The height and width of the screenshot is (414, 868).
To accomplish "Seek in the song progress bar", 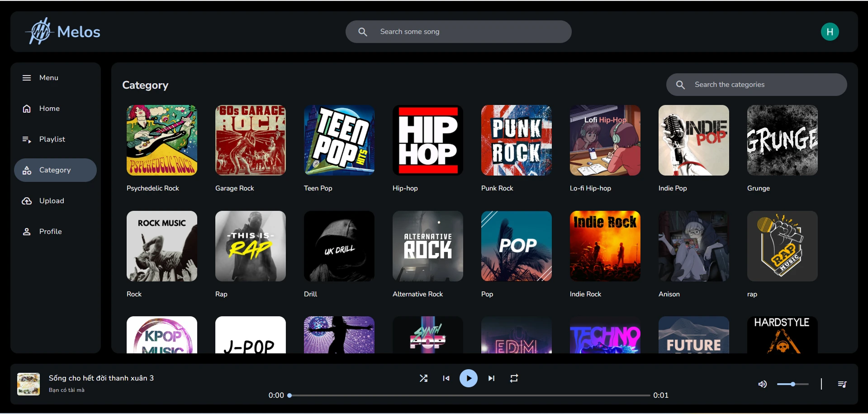I will (470, 395).
